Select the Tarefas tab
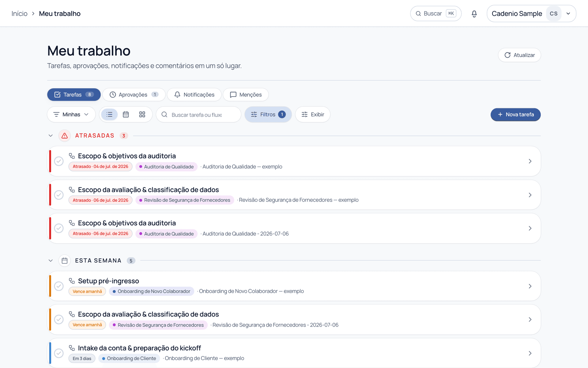 (74, 94)
